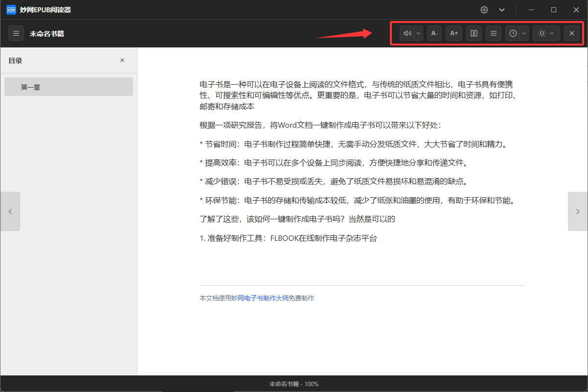Click the line spacing lines icon

pos(494,33)
